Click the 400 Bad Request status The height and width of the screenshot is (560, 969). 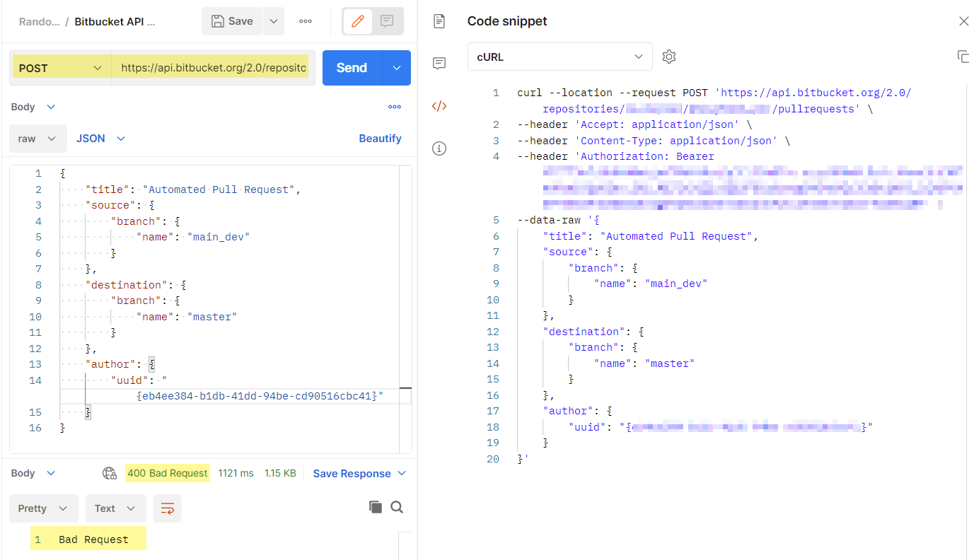point(168,473)
